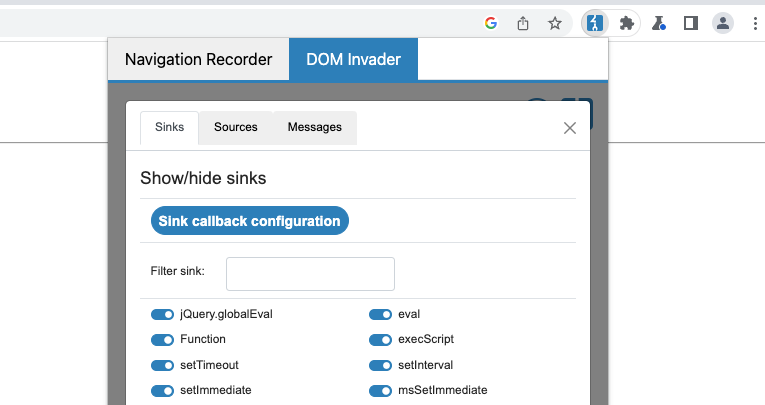Toggle the jQuery.globalEval sink off

[162, 314]
